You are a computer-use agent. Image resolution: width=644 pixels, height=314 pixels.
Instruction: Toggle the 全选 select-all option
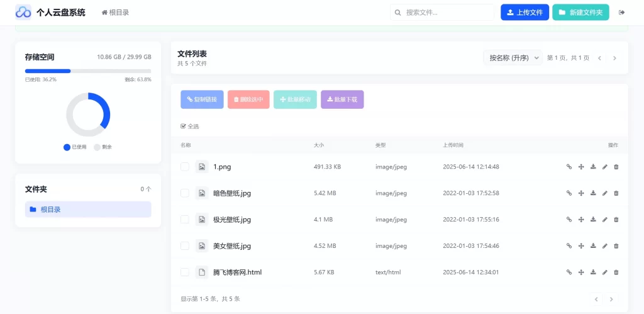tap(190, 126)
